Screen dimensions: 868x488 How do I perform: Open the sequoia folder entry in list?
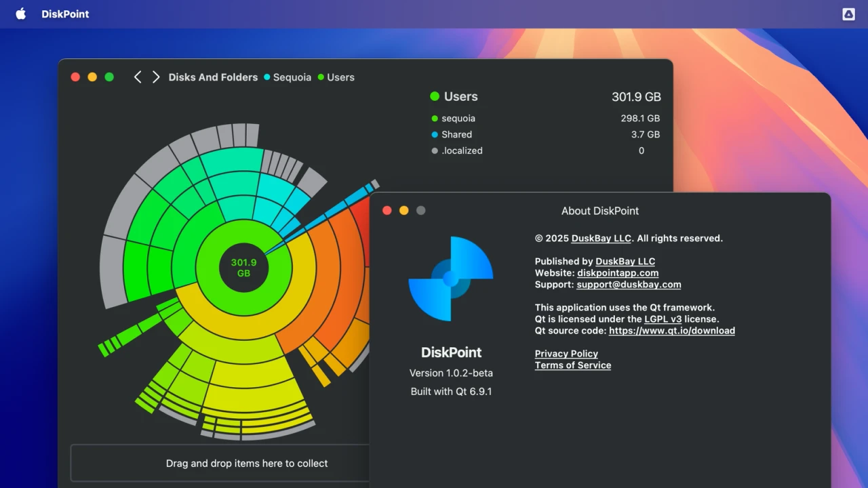pyautogui.click(x=458, y=119)
